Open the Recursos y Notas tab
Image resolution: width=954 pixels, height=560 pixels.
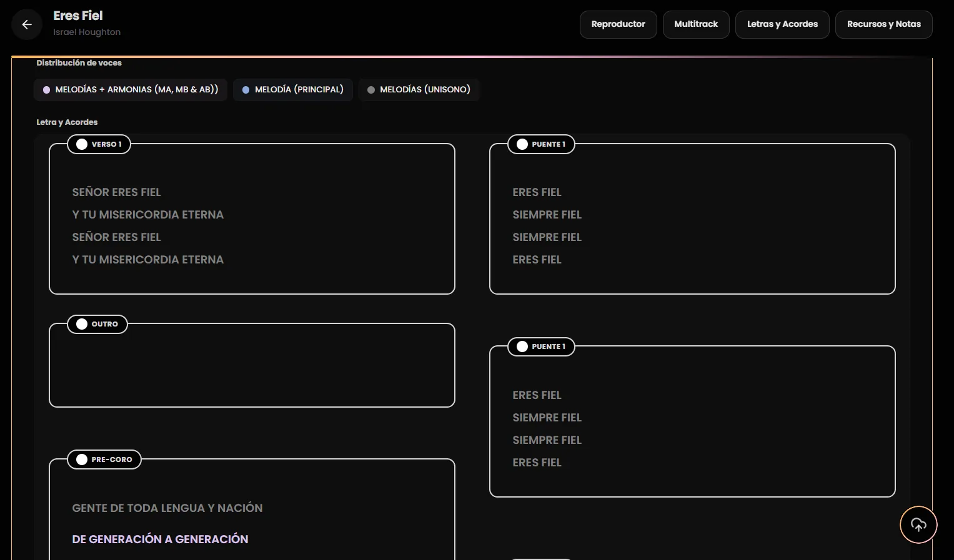click(883, 24)
